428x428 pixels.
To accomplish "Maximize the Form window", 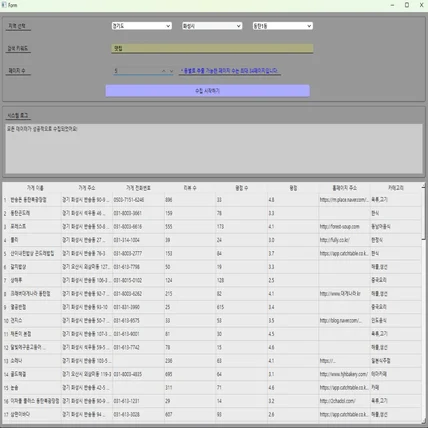I will (407, 5).
